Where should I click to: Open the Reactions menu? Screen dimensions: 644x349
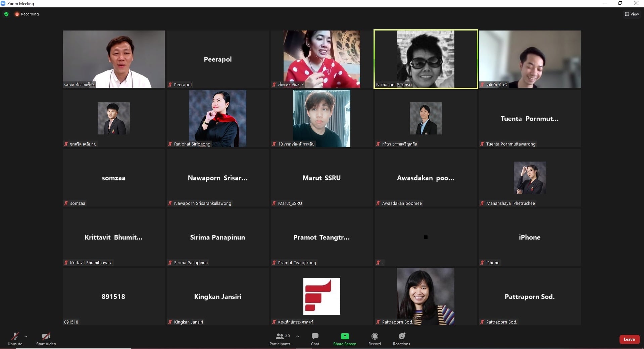click(401, 339)
